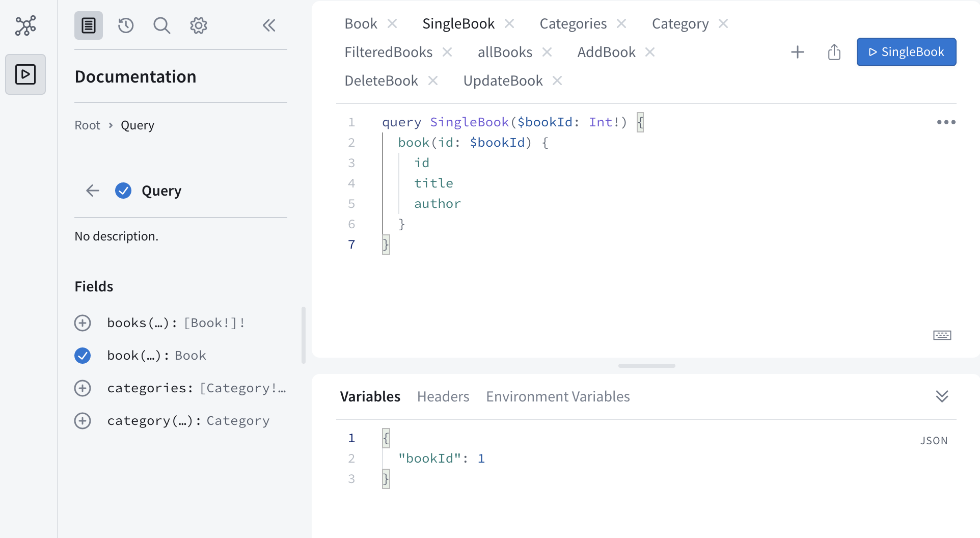
Task: Select the Variables tab
Action: tap(370, 396)
